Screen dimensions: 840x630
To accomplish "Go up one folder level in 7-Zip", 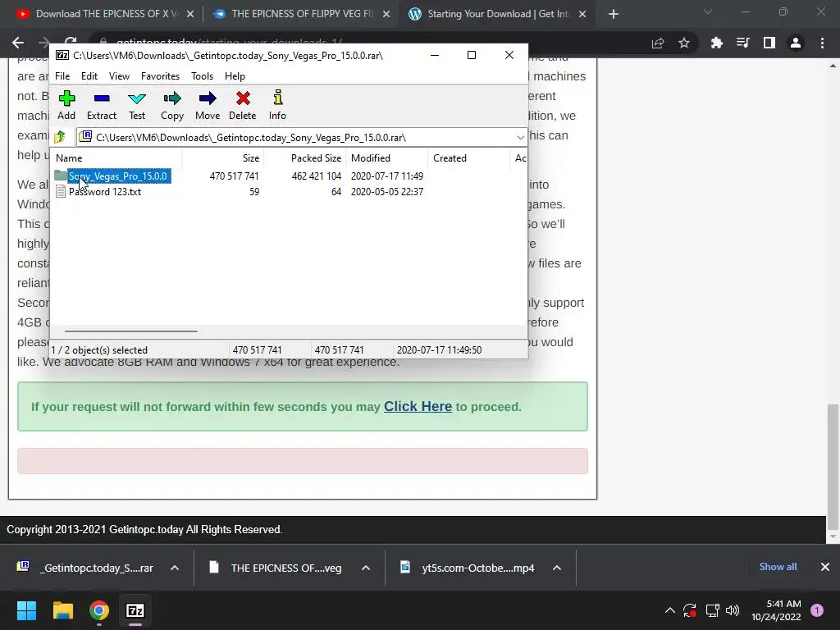I will click(60, 137).
